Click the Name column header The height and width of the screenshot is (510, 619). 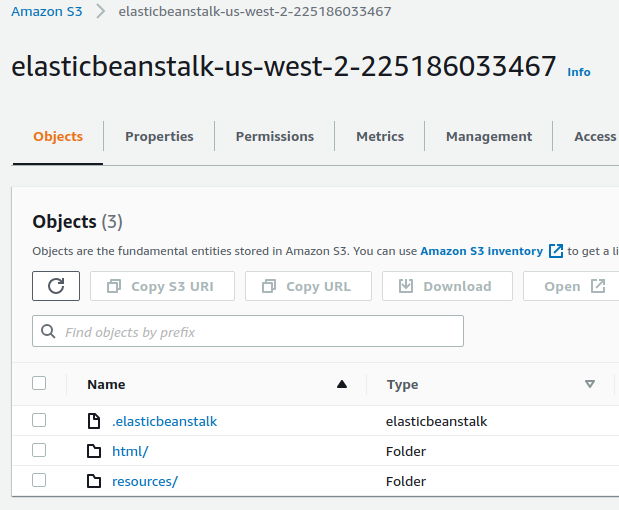pos(106,384)
